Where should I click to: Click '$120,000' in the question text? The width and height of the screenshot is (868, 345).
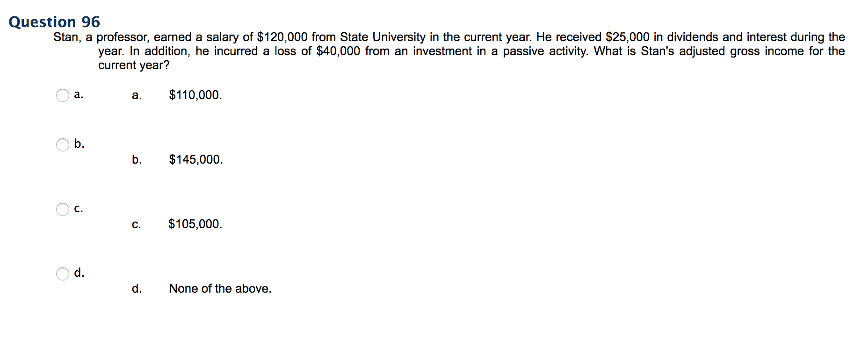click(x=282, y=37)
